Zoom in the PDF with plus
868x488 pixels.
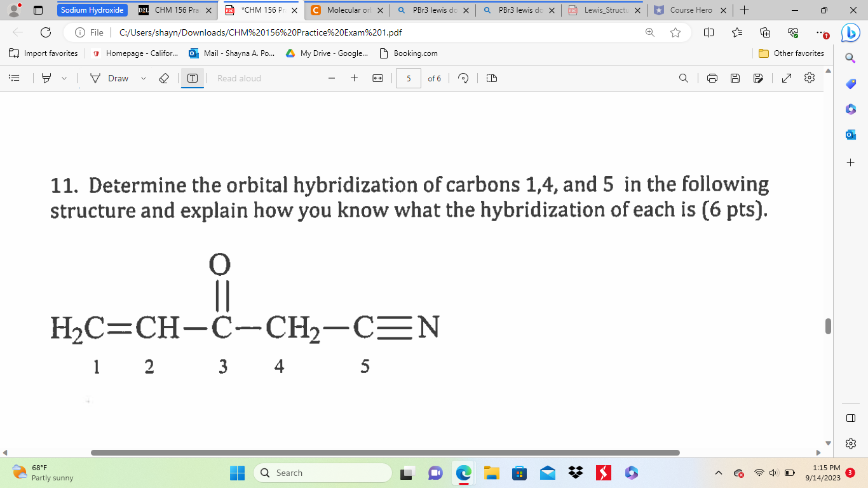click(354, 78)
